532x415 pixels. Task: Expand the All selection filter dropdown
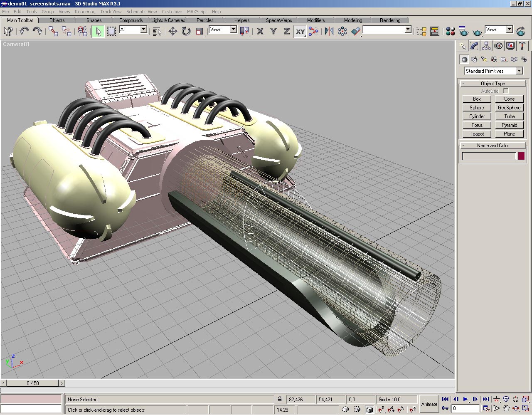tap(143, 30)
